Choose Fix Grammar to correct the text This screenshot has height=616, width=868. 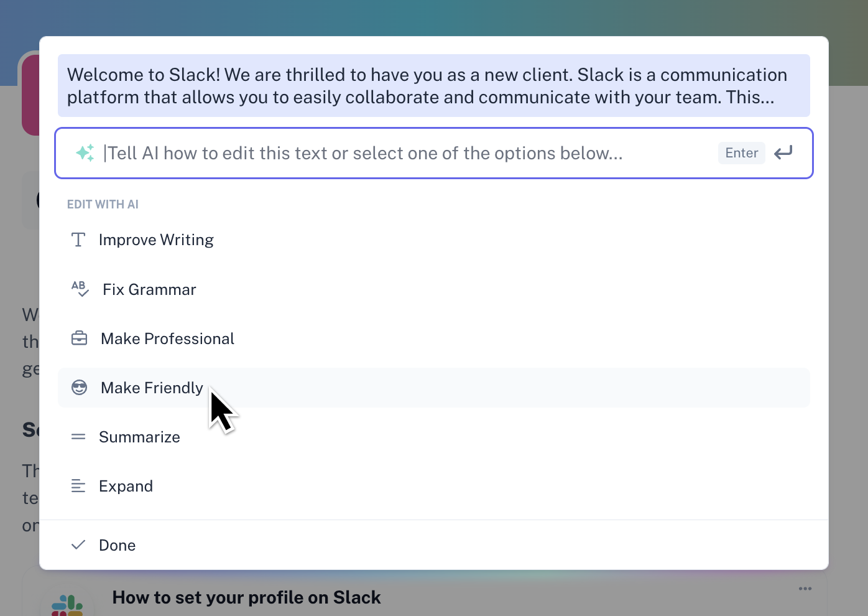click(x=149, y=289)
